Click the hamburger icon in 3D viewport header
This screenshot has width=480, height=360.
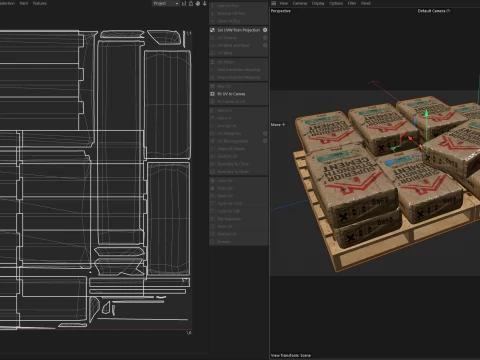pos(273,3)
